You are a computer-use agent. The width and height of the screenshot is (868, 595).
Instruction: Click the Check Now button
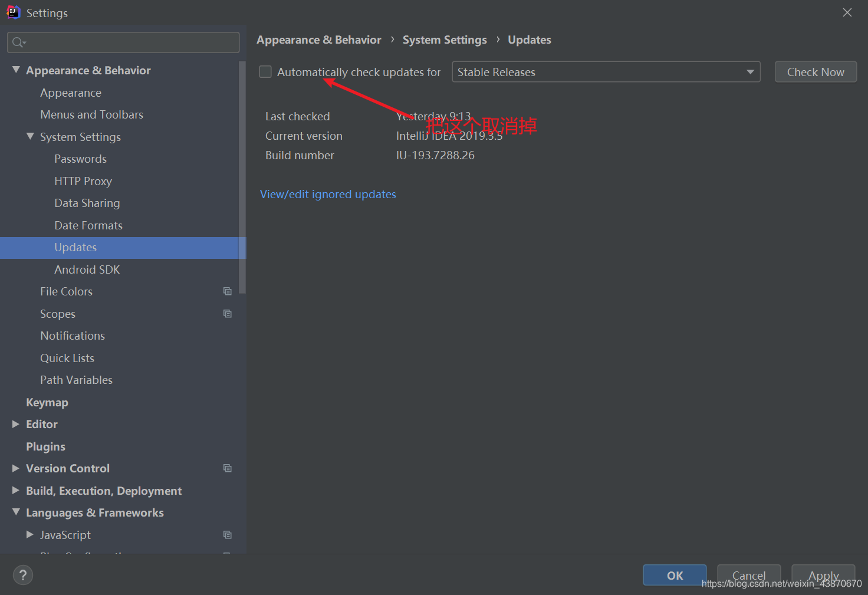click(816, 72)
